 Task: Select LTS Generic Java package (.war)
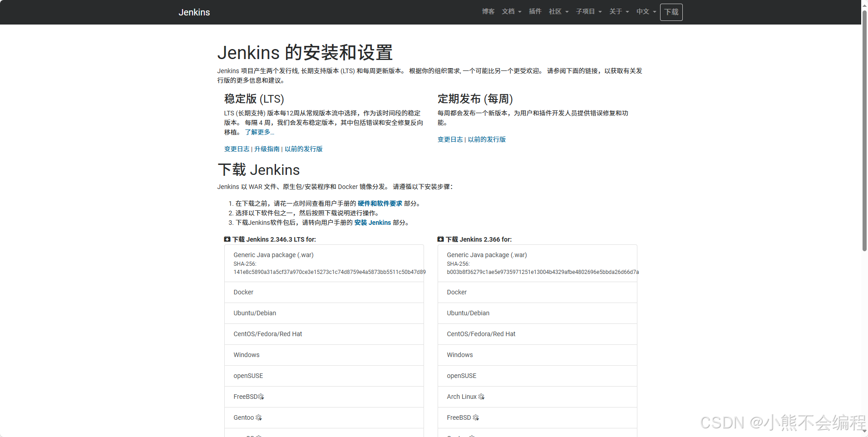point(324,263)
